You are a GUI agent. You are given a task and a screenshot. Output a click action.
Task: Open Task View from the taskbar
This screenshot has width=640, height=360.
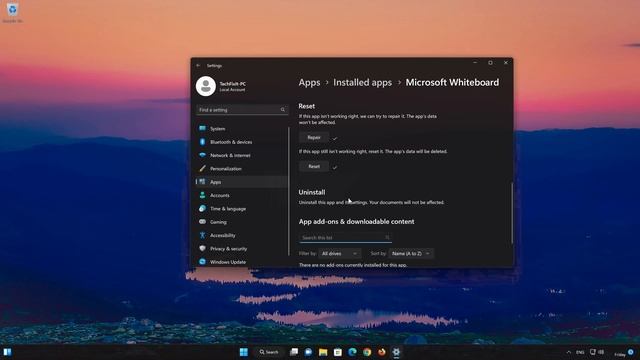click(x=294, y=352)
